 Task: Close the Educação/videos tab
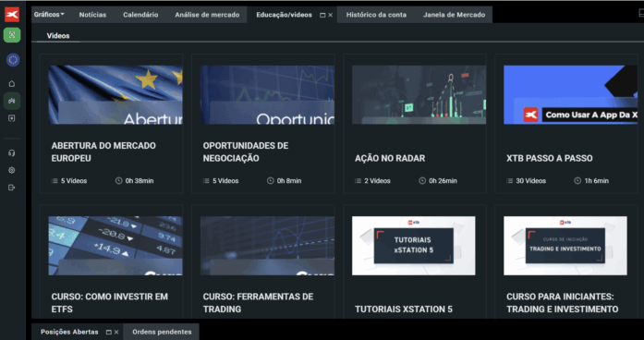330,15
